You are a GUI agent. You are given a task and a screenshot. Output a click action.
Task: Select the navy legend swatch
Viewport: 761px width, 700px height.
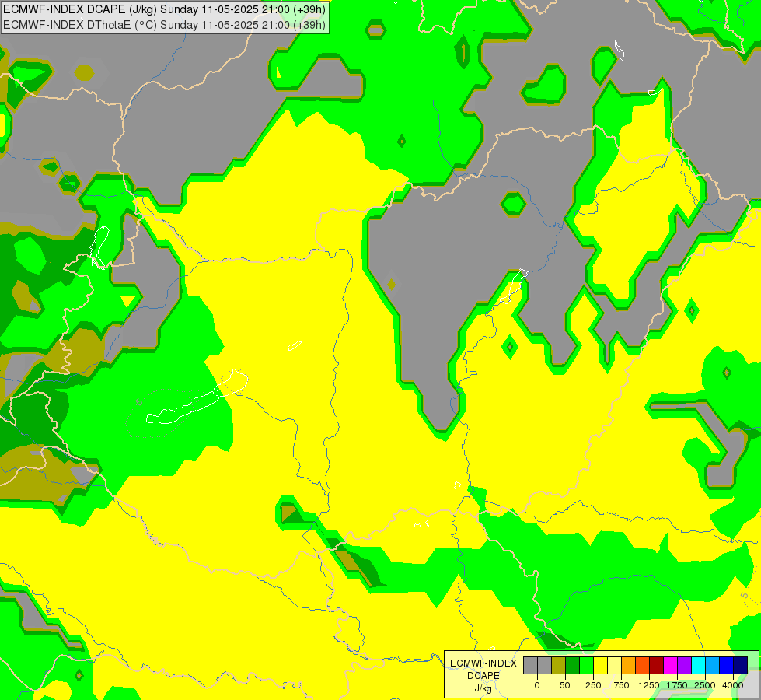(740, 665)
